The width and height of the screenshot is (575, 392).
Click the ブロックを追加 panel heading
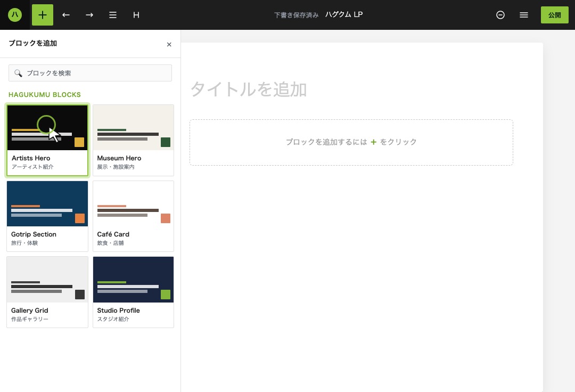click(32, 43)
